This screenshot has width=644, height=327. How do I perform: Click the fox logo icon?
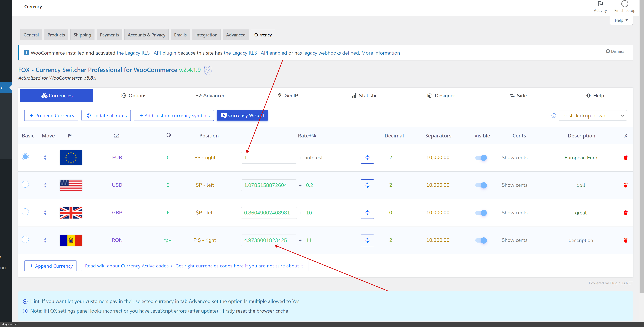point(208,70)
